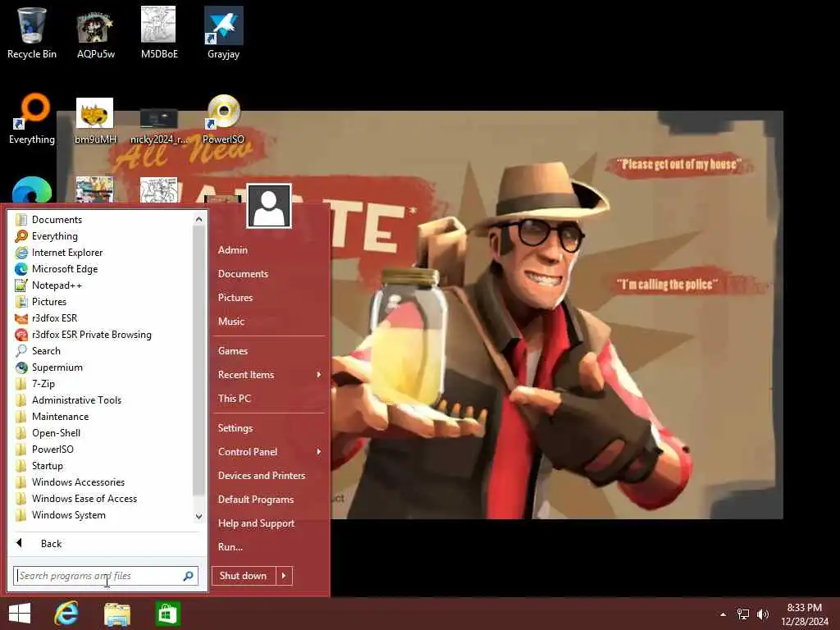Launch Grayjay from desktop shortcut
Image resolution: width=840 pixels, height=630 pixels.
click(223, 33)
